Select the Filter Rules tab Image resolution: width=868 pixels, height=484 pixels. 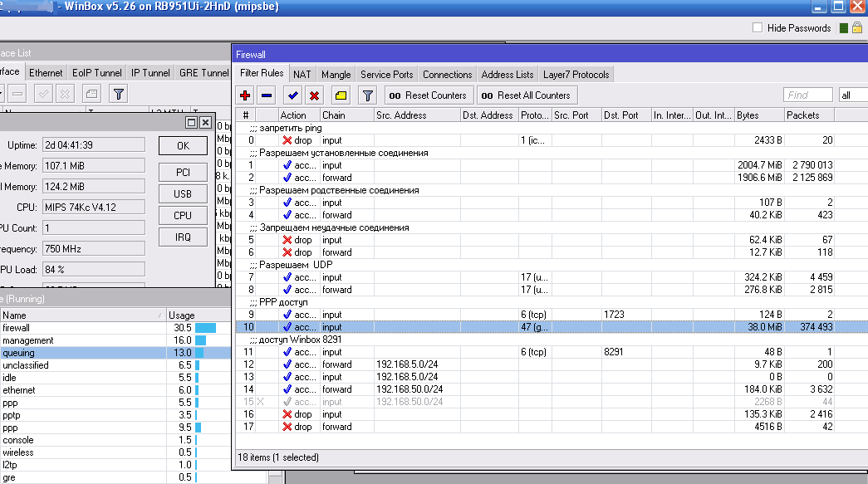click(x=262, y=73)
